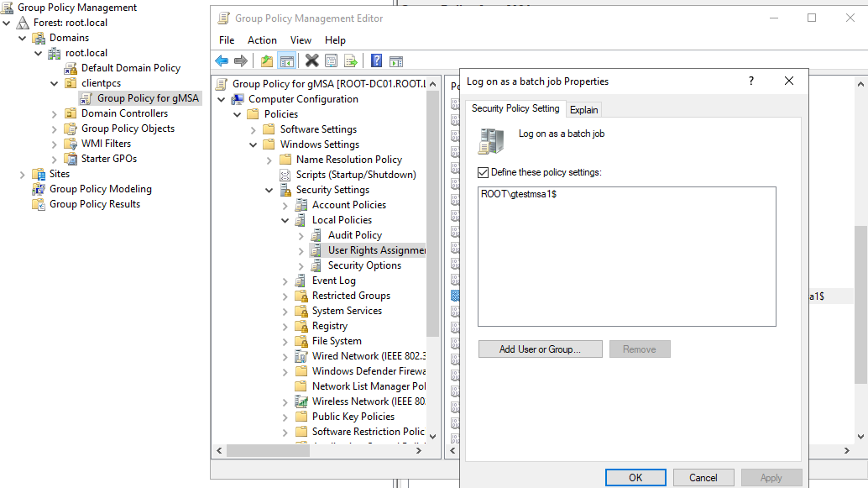
Task: Click the Add User or Group button
Action: tap(540, 349)
